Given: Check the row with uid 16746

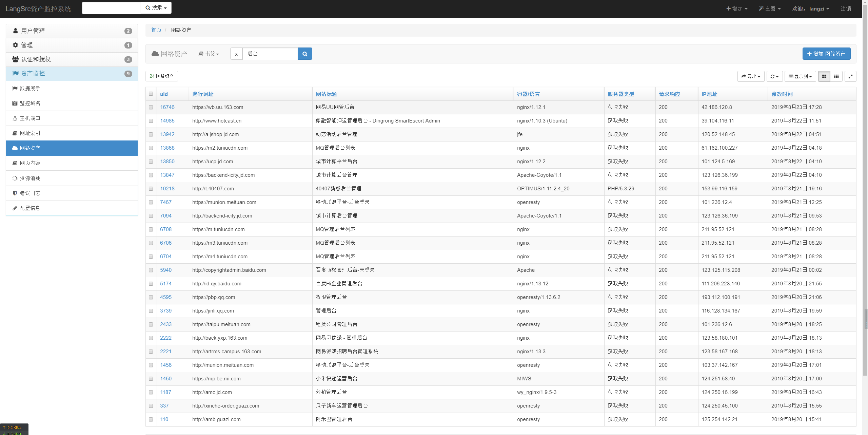Looking at the screenshot, I should [x=151, y=107].
